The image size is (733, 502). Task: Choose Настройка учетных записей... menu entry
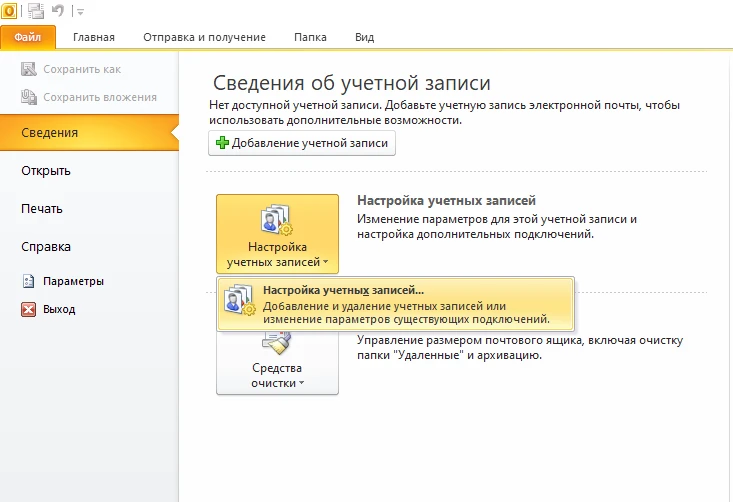[x=395, y=304]
